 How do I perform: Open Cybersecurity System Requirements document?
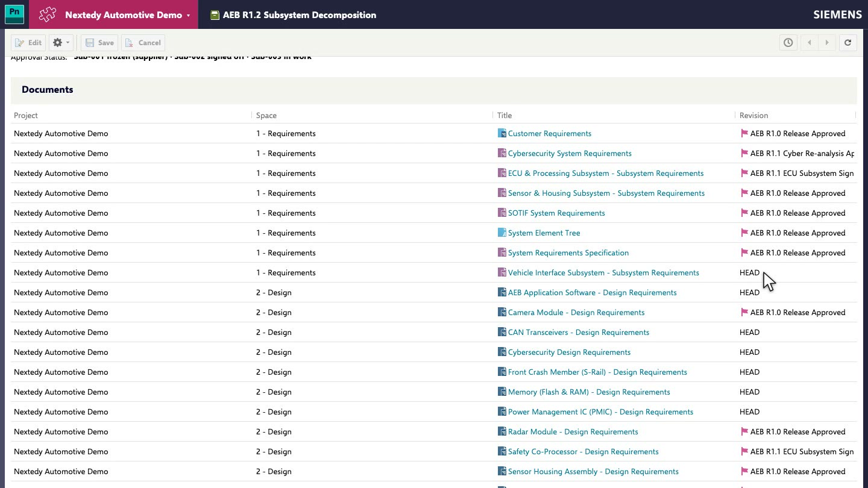click(x=570, y=154)
